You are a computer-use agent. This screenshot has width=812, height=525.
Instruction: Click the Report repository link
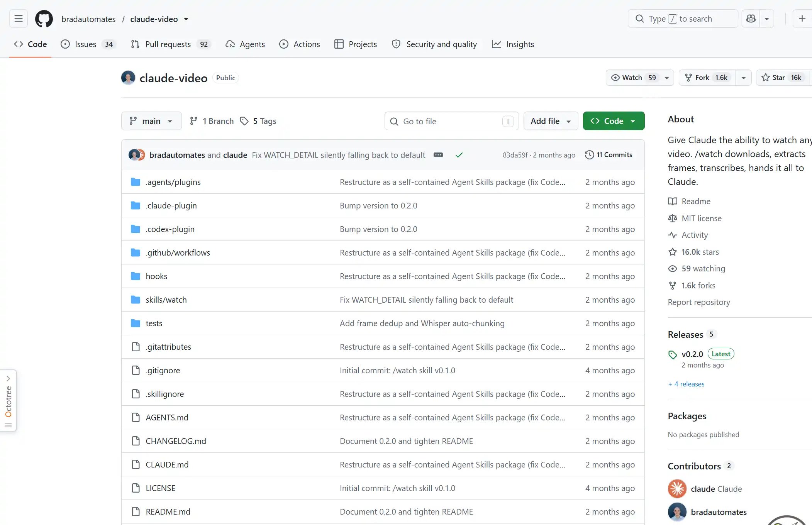tap(699, 302)
